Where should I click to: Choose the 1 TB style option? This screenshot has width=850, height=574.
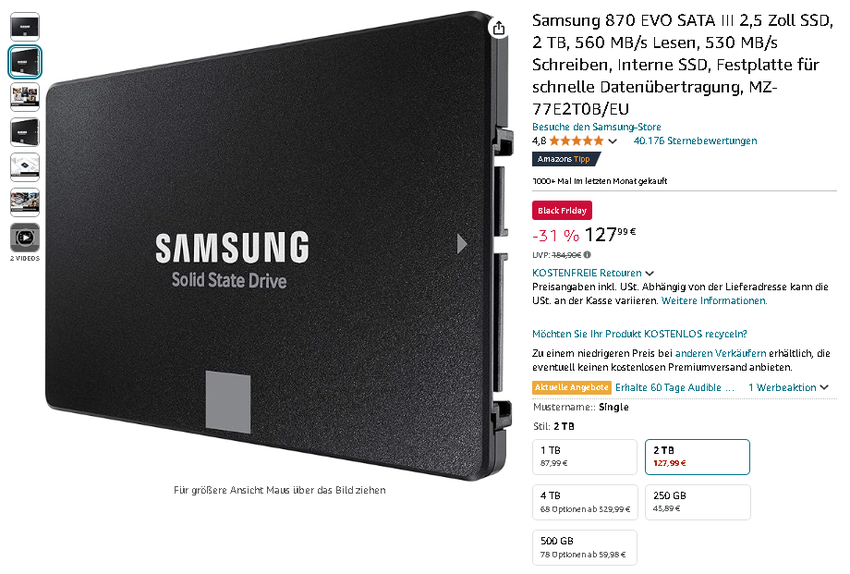pos(584,457)
